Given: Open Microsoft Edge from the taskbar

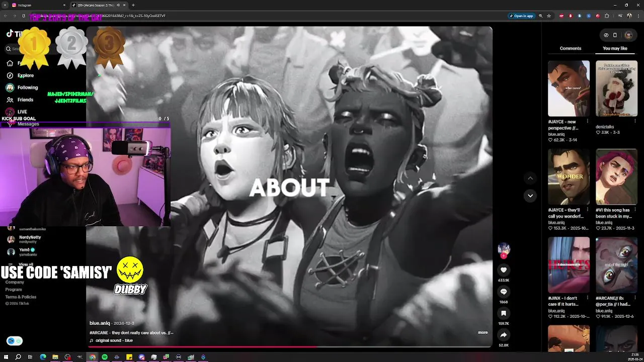Looking at the screenshot, I should (43, 357).
